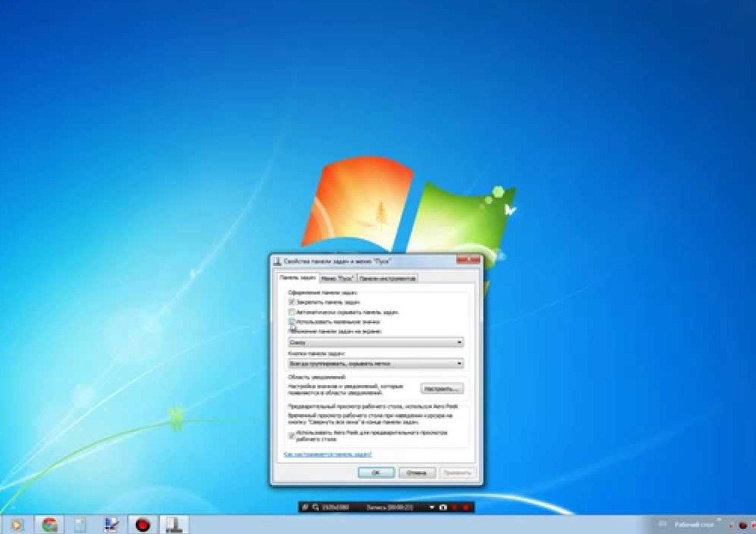Image resolution: width=756 pixels, height=534 pixels.
Task: Click the recorder bar's leftmost icon
Action: (x=304, y=508)
